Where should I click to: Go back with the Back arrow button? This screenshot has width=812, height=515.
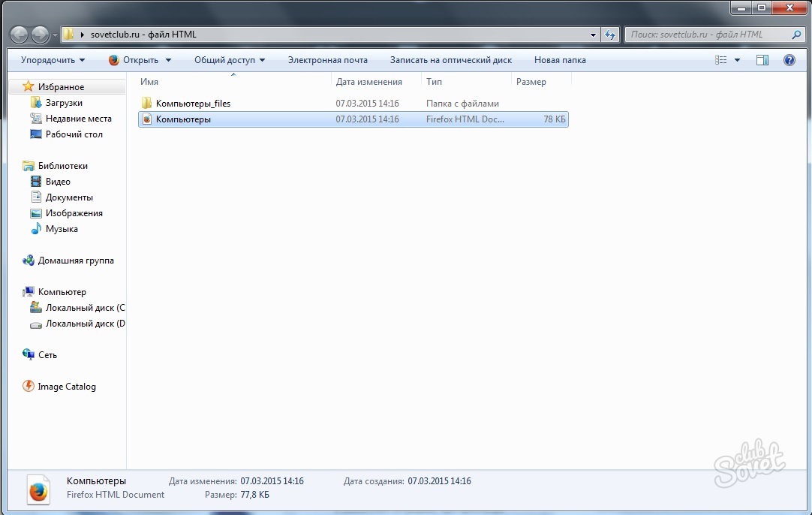coord(20,35)
